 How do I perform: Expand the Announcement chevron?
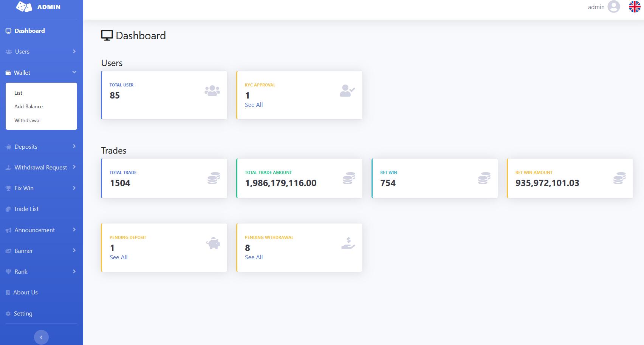(74, 229)
